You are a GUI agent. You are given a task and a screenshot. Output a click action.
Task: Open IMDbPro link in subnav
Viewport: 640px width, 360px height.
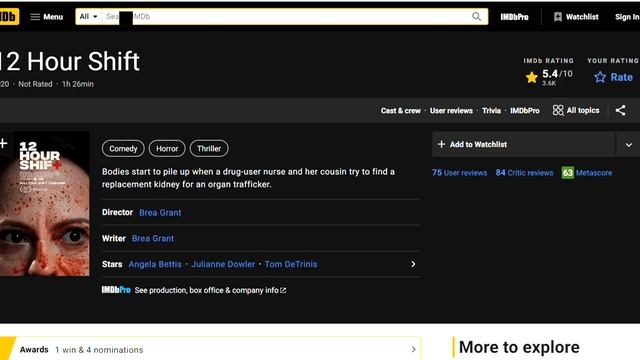(x=524, y=111)
